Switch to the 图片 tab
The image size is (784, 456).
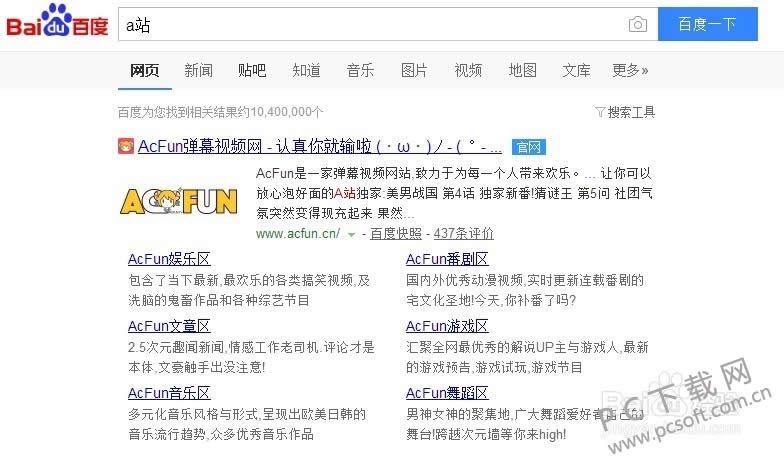414,70
